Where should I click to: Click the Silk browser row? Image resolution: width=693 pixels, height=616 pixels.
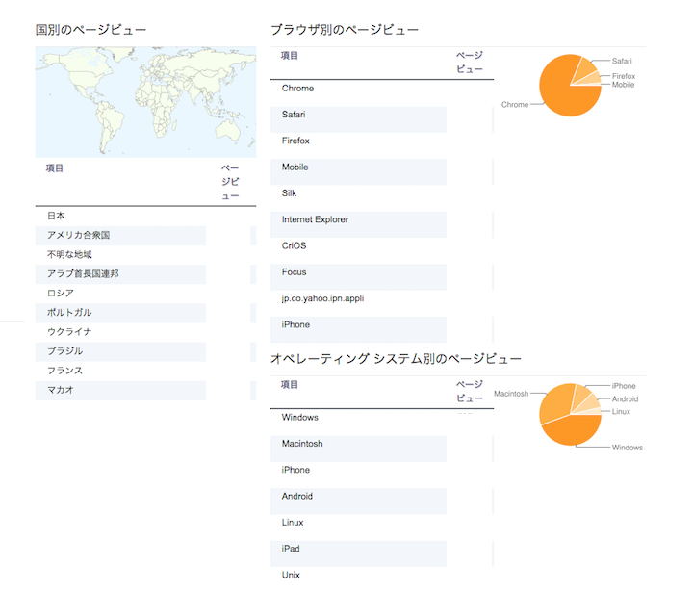(x=382, y=198)
